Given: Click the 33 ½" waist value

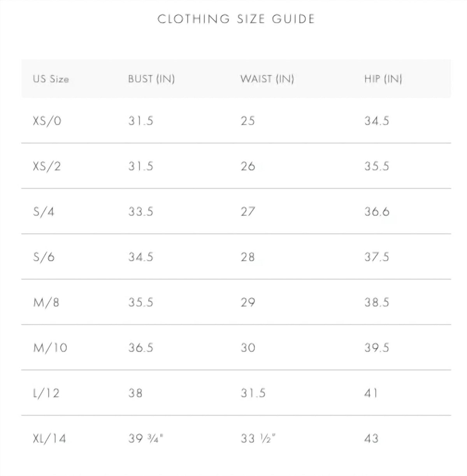Looking at the screenshot, I should [258, 439].
